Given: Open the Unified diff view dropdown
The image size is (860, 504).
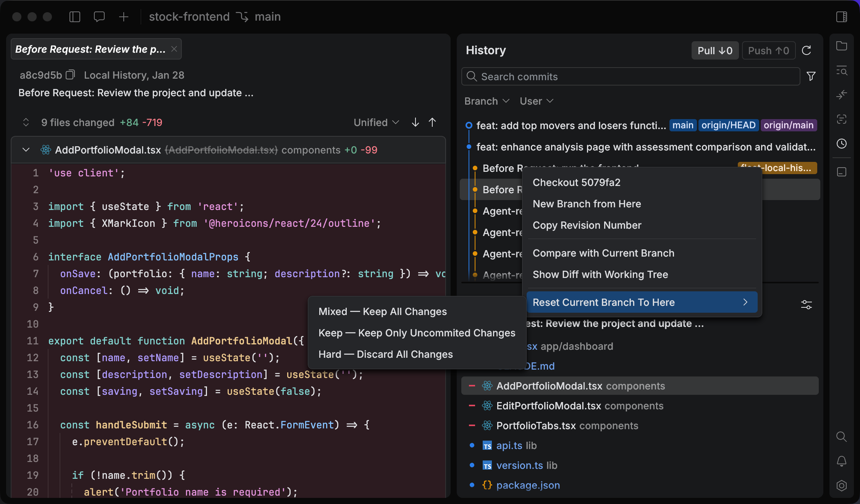Looking at the screenshot, I should [376, 122].
